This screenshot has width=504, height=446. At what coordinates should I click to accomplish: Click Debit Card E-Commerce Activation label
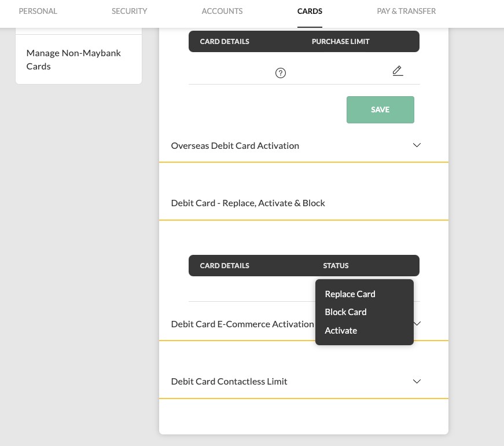[x=242, y=324]
